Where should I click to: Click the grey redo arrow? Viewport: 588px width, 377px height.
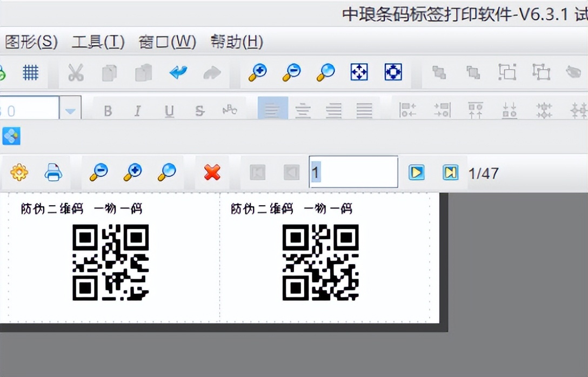click(x=212, y=73)
